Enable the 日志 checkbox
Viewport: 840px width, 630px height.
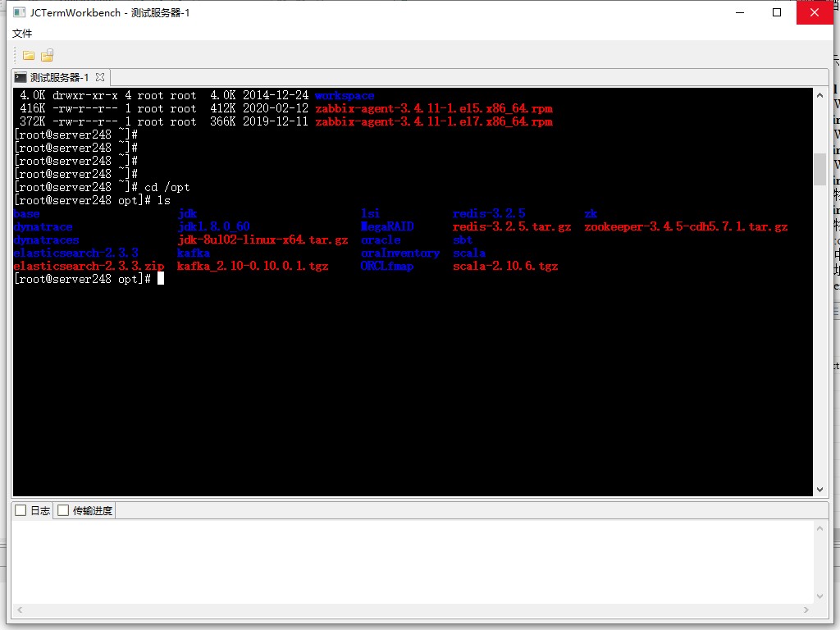point(21,510)
